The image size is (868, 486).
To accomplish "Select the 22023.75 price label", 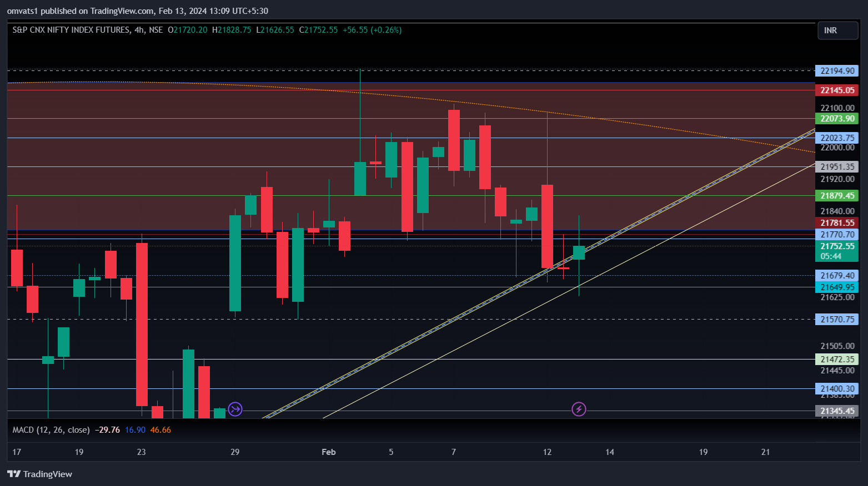I will pyautogui.click(x=837, y=138).
